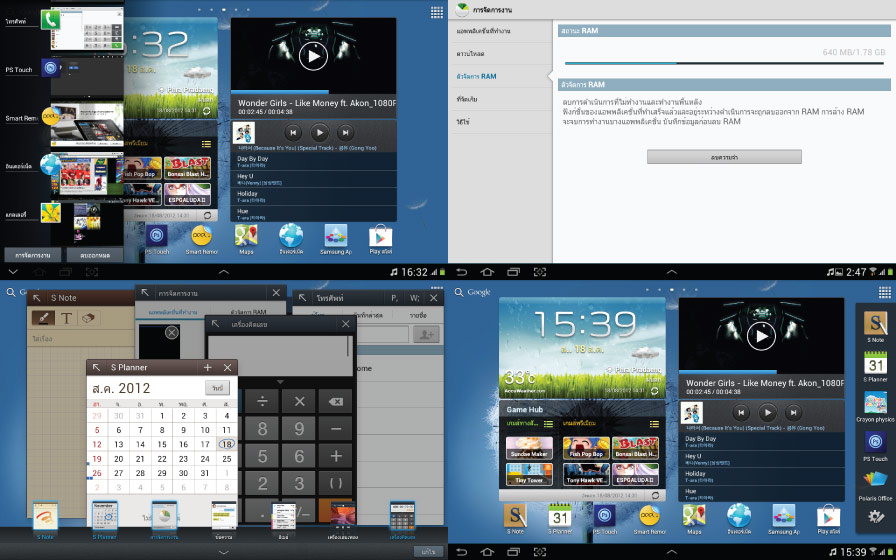Open the music player mini app in the tray

point(343,517)
